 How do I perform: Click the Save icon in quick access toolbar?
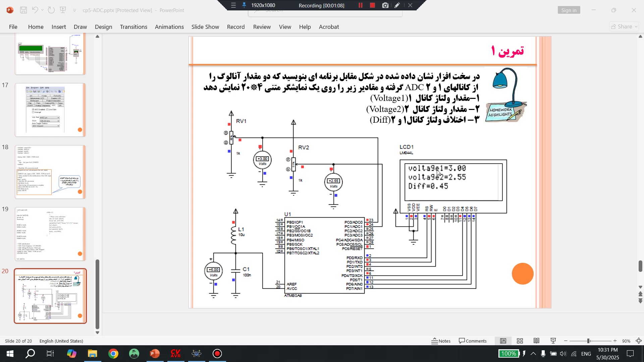tap(23, 10)
